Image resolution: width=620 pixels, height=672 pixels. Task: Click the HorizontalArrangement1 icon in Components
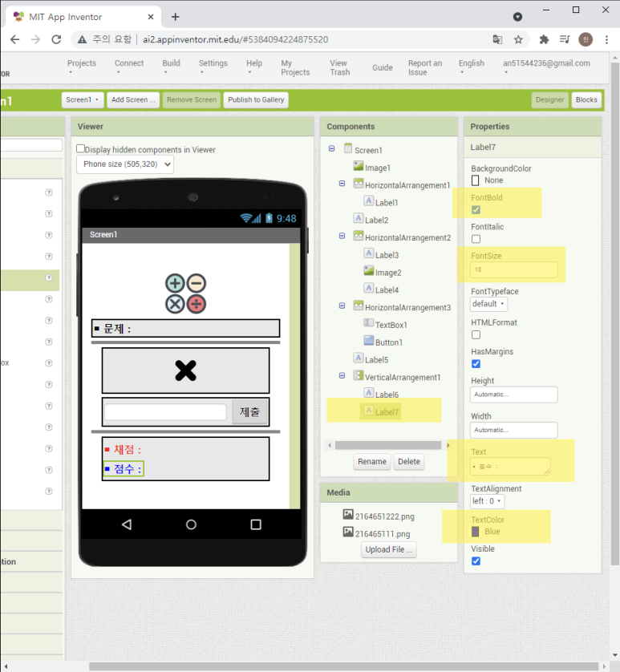coord(359,183)
